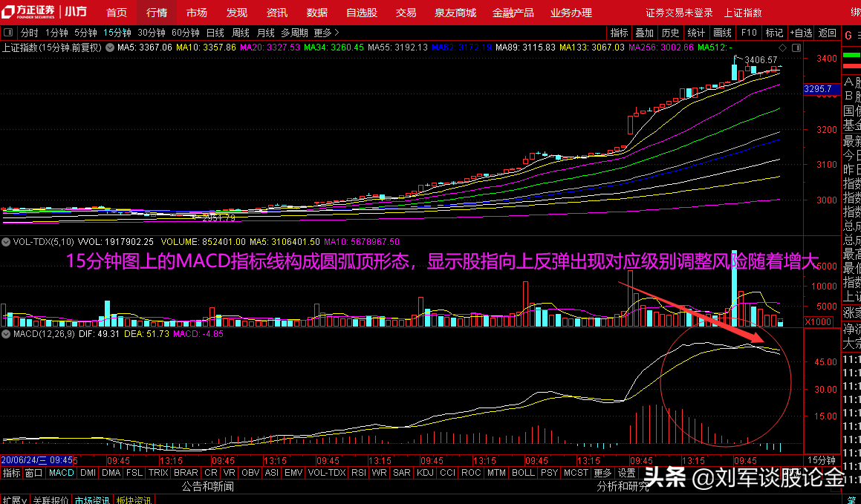Expand the 扩展 panel at bottom left
The image size is (861, 504).
(x=12, y=499)
